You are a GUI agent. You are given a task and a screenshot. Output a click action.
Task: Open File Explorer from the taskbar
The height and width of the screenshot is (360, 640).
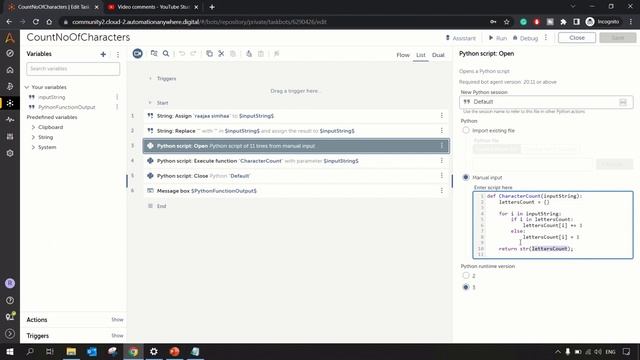[71, 351]
